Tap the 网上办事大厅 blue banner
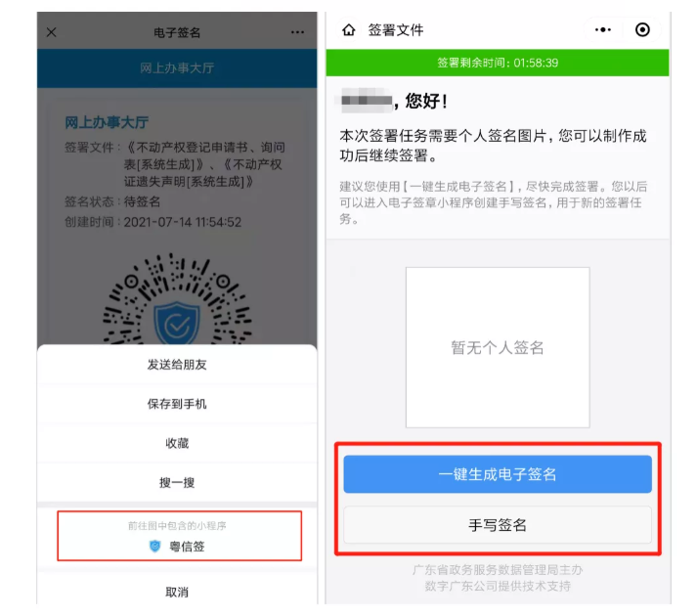 click(177, 67)
